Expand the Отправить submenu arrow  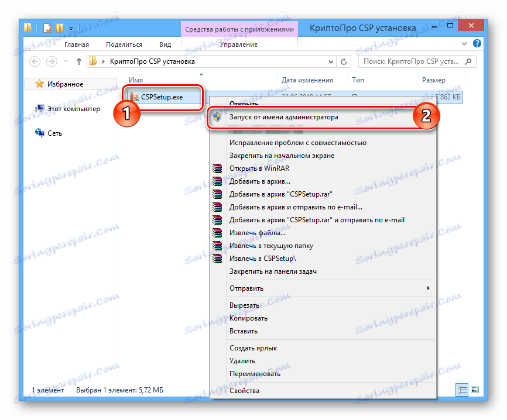429,288
